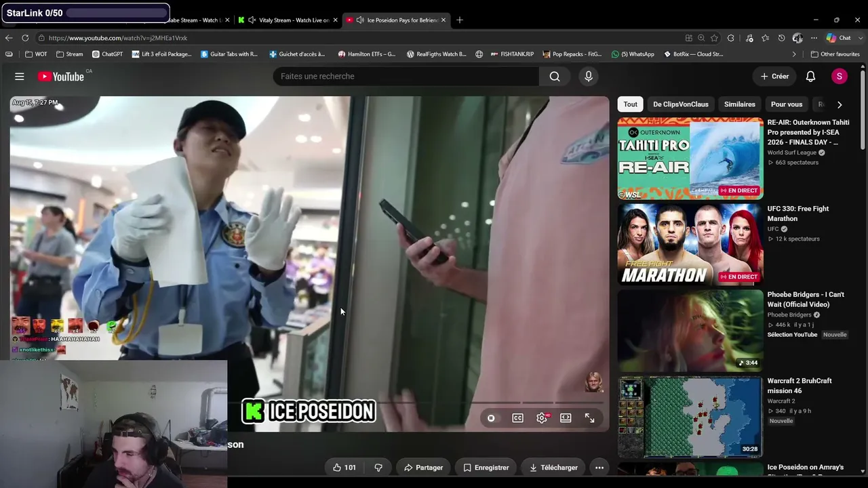Click the Créer button
This screenshot has width=868, height=488.
click(x=774, y=77)
